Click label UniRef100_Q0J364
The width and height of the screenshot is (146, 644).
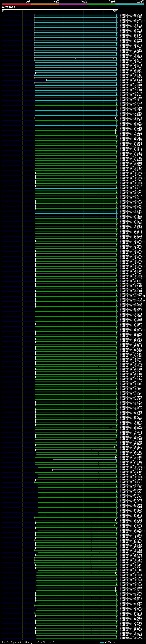click(x=131, y=80)
